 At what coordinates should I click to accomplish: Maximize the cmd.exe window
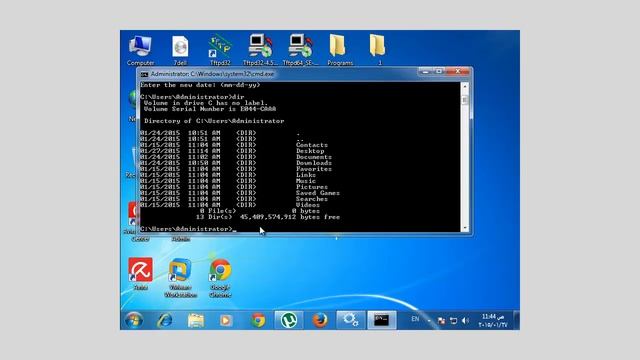(x=438, y=71)
